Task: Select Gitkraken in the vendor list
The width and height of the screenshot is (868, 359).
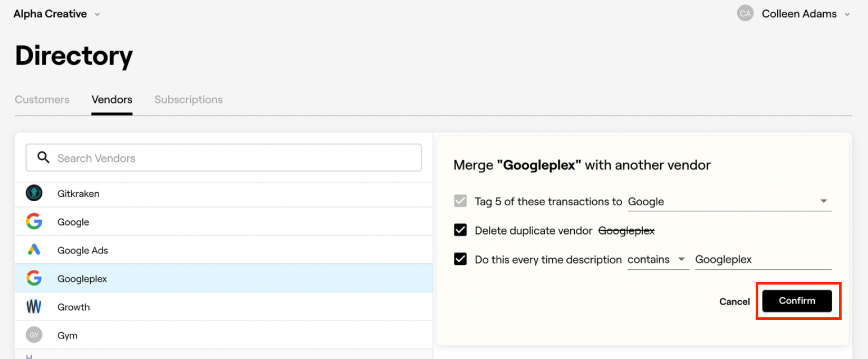Action: click(78, 194)
